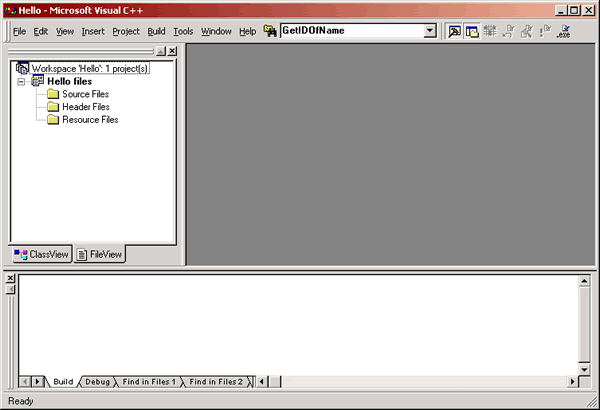This screenshot has height=410, width=600.
Task: Switch to the FileView tab
Action: (x=99, y=254)
